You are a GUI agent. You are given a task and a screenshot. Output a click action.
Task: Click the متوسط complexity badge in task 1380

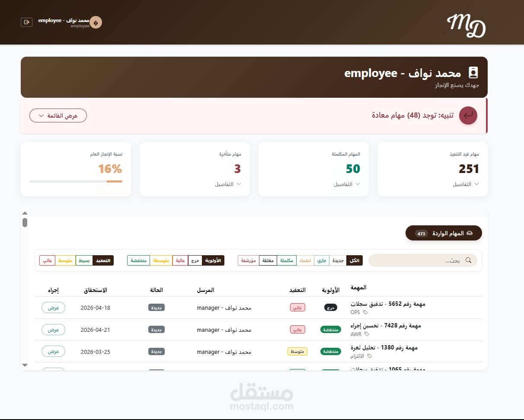[x=297, y=352]
